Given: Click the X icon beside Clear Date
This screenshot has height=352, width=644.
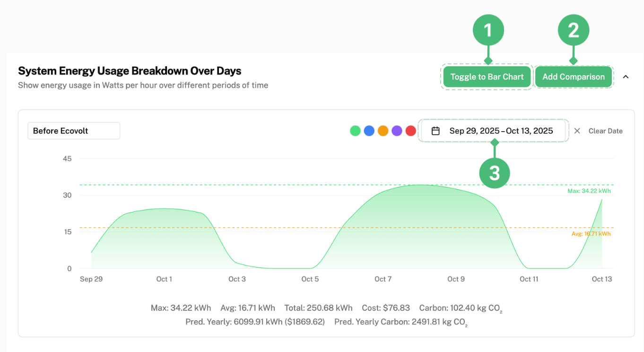Looking at the screenshot, I should click(x=577, y=131).
